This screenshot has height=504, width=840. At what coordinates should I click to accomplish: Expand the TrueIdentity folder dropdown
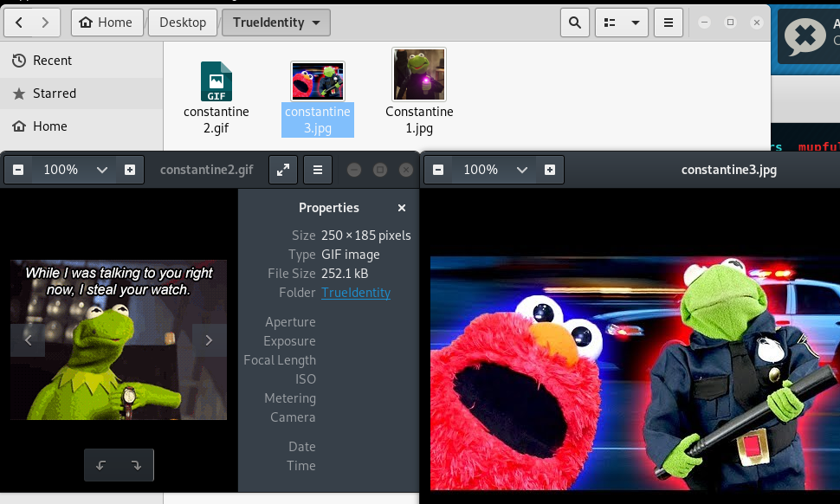276,23
